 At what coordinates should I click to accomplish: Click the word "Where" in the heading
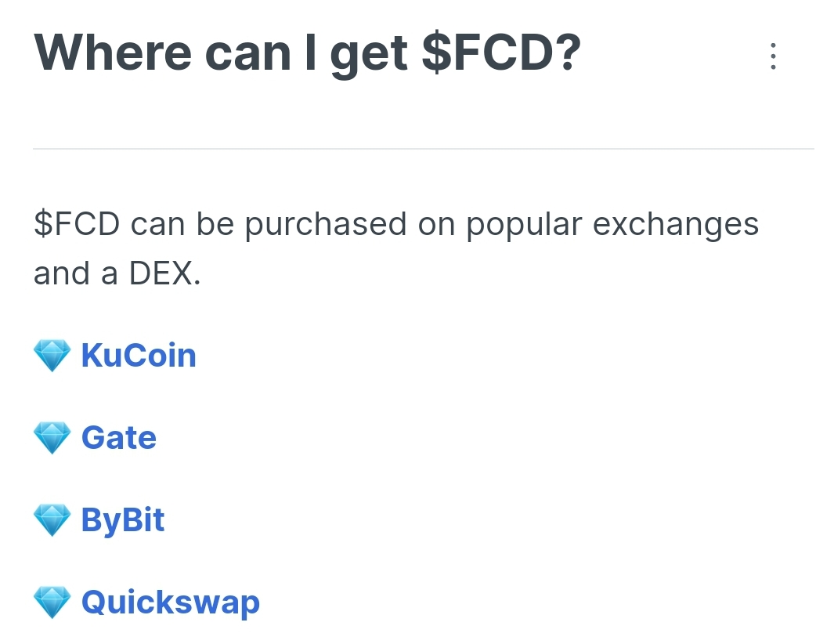click(113, 53)
